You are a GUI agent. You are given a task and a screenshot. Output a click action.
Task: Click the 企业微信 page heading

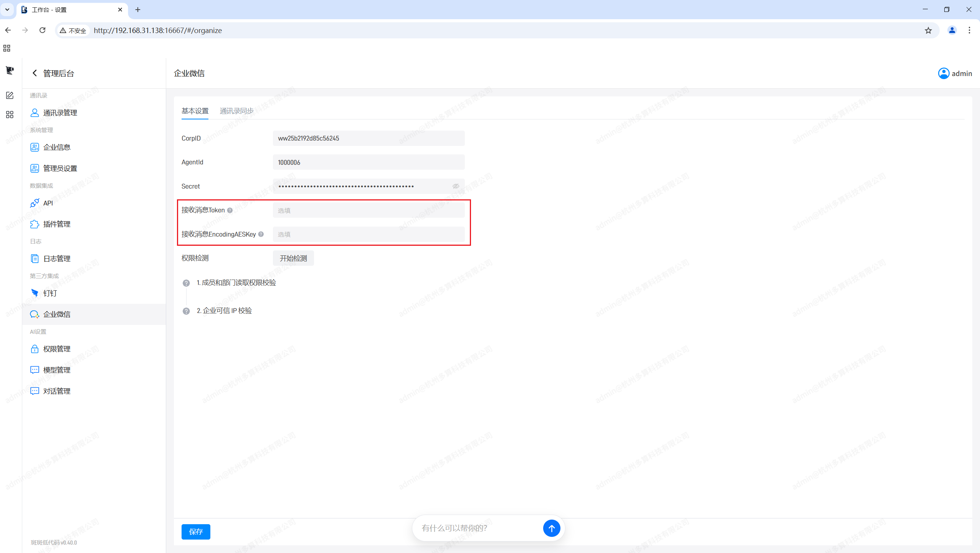click(189, 73)
